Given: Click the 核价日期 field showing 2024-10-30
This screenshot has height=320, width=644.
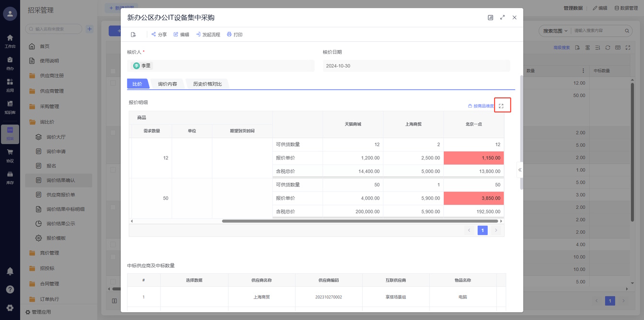Looking at the screenshot, I should point(416,66).
